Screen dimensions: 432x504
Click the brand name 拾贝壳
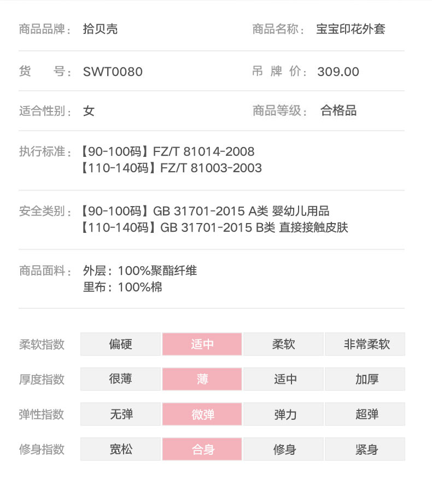point(100,29)
